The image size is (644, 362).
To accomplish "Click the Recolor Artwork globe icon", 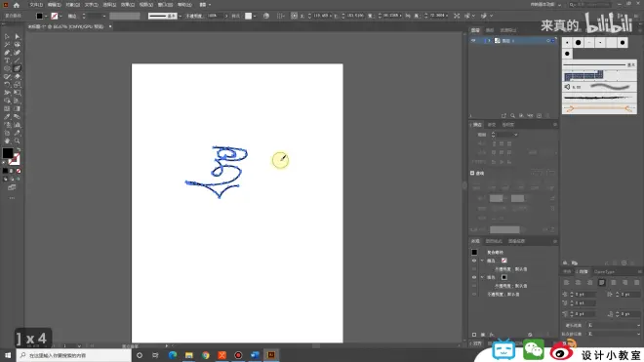I will 266,16.
